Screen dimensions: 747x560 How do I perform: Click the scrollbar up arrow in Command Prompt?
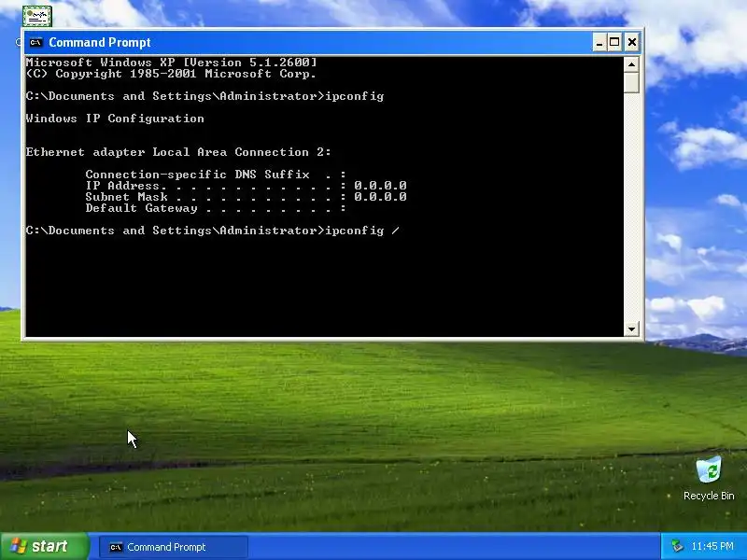point(631,64)
